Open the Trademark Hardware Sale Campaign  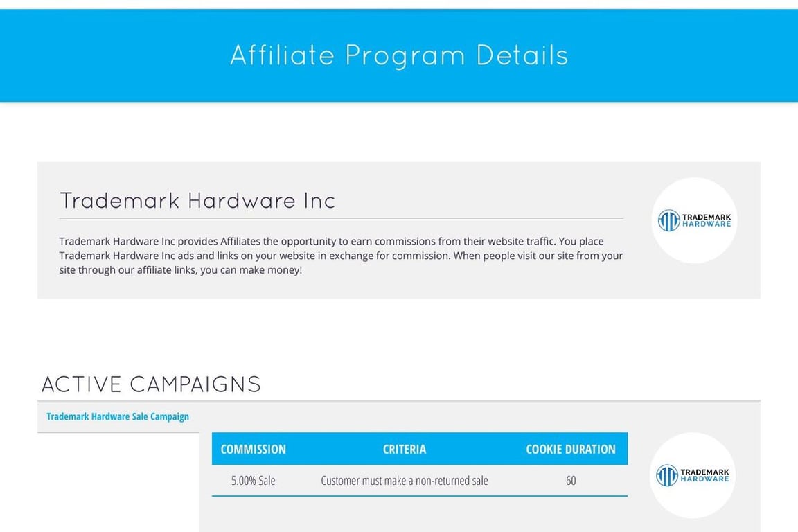[117, 416]
